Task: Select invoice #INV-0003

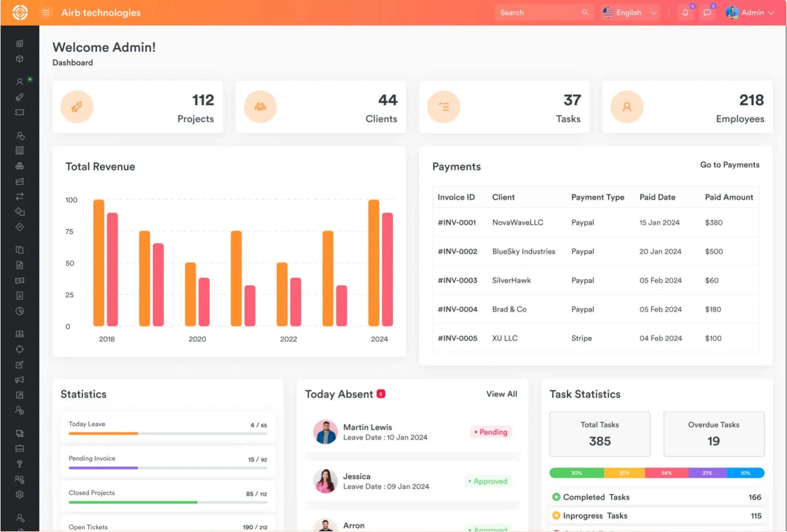Action: pyautogui.click(x=458, y=280)
